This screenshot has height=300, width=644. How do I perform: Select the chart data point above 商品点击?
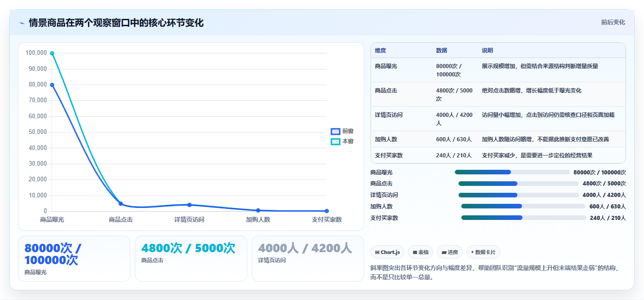[121, 203]
